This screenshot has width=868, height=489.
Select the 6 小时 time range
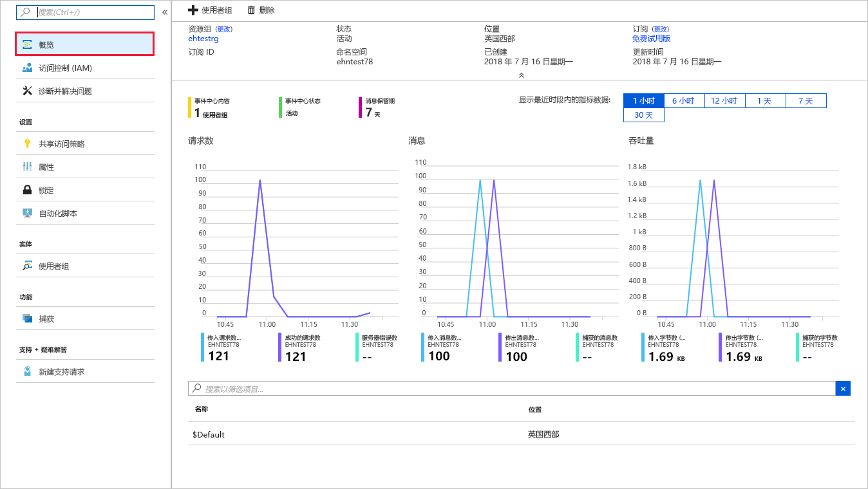pos(684,101)
